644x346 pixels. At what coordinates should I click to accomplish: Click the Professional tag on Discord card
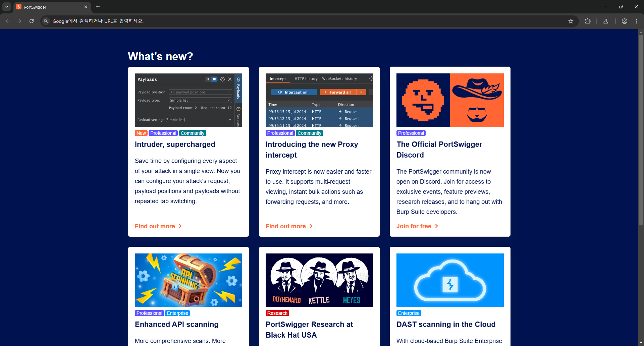[411, 133]
